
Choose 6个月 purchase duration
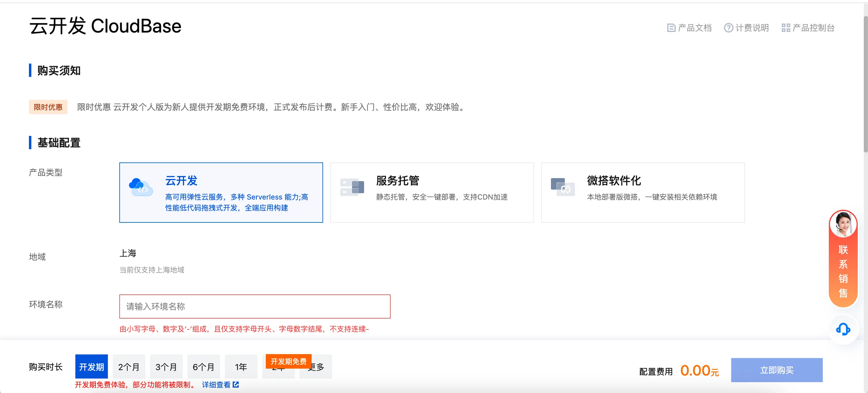click(203, 366)
